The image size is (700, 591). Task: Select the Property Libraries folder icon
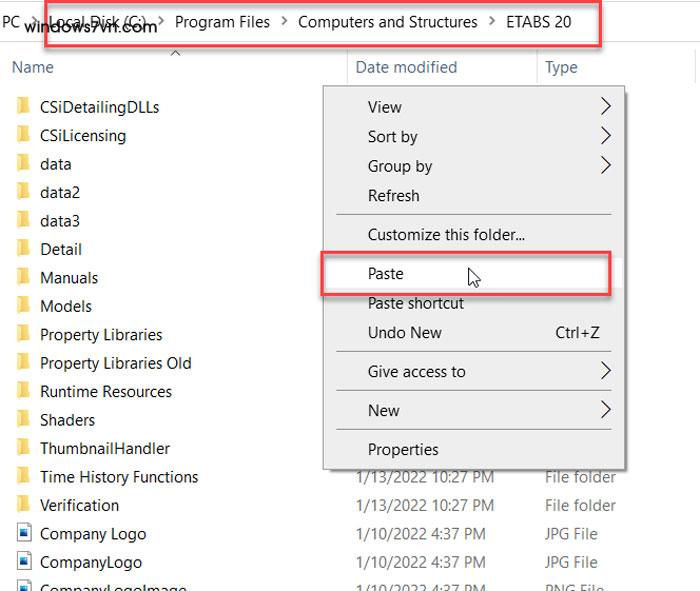[x=24, y=335]
